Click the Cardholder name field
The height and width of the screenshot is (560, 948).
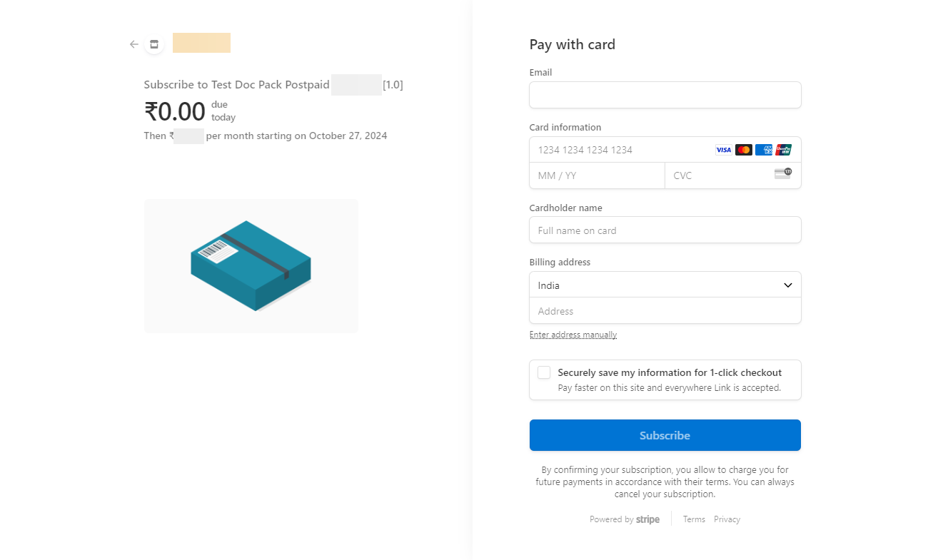point(665,230)
